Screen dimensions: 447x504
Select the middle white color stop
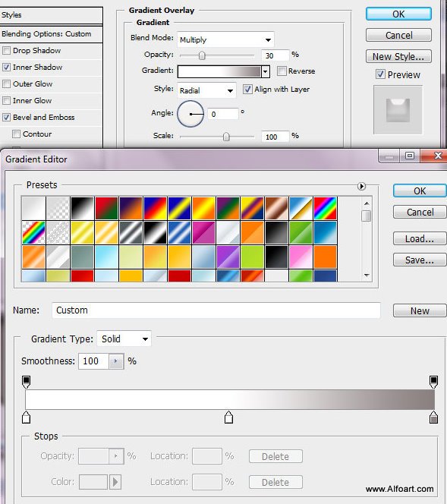click(x=228, y=417)
